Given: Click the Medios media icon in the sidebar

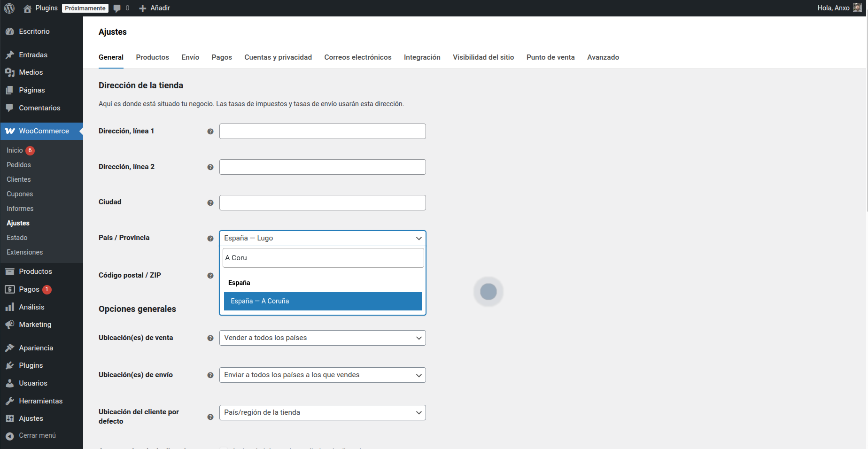Looking at the screenshot, I should pos(10,72).
